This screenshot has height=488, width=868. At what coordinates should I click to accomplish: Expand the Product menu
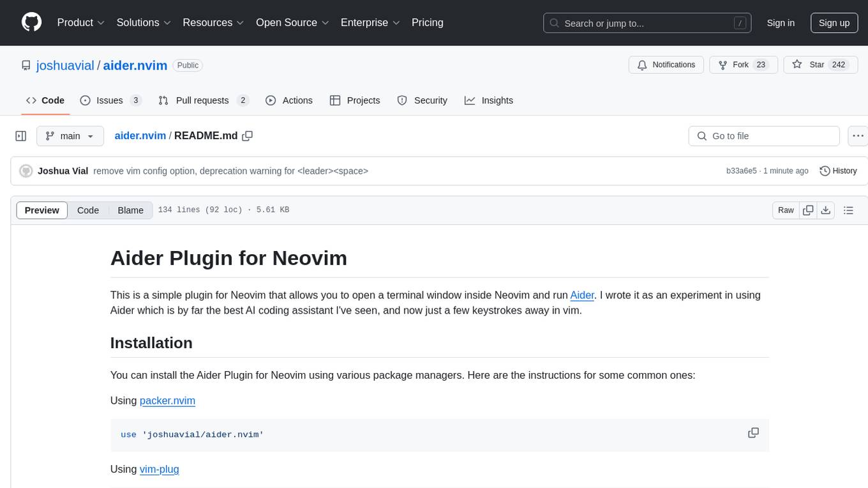click(81, 22)
